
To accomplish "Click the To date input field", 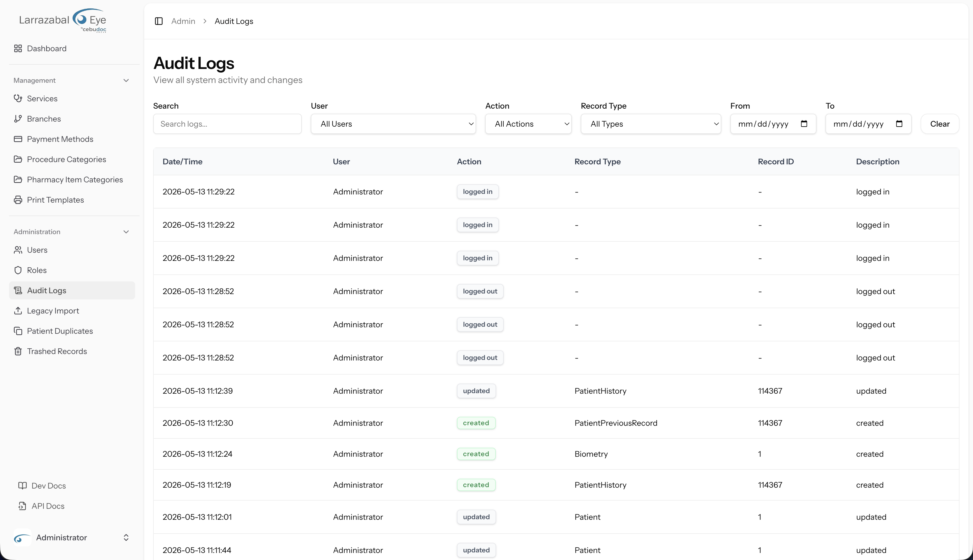I will pos(868,124).
